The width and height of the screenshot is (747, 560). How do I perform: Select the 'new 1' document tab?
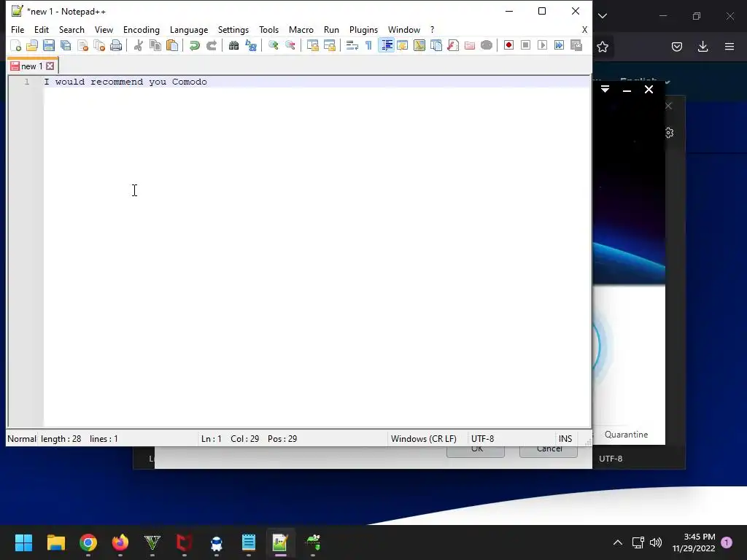(x=31, y=66)
